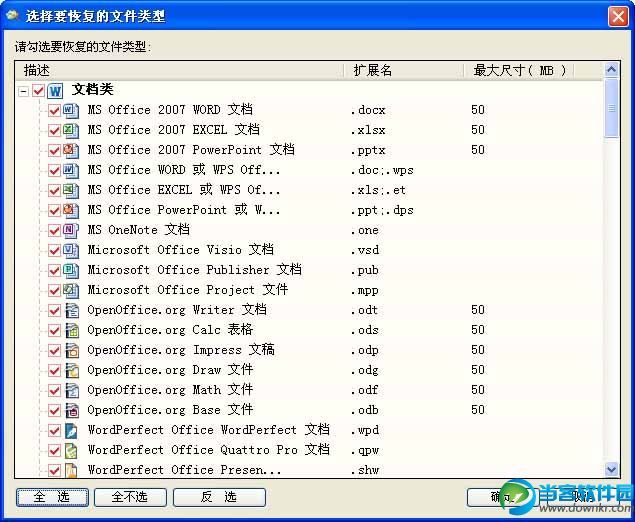Click the .ppt;.dps file type icon
The width and height of the screenshot is (635, 522).
[x=71, y=210]
